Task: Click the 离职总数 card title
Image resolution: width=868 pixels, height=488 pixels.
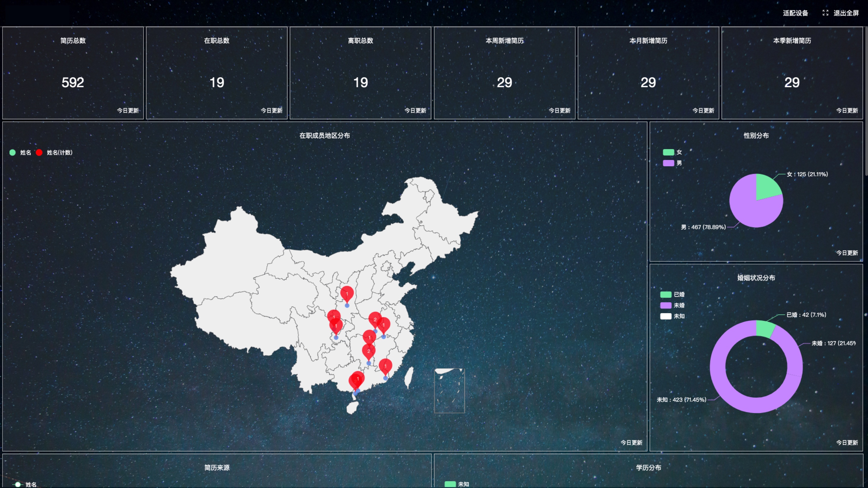Action: (360, 40)
